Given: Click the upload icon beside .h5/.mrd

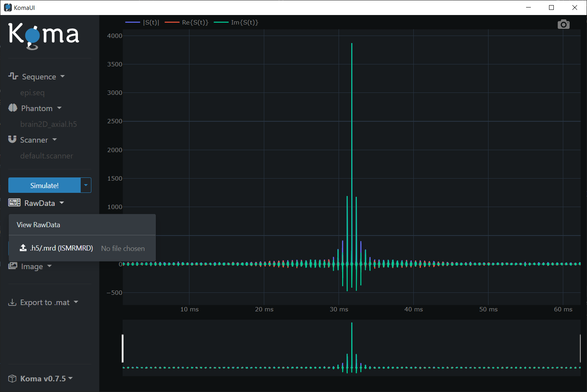Looking at the screenshot, I should tap(23, 248).
